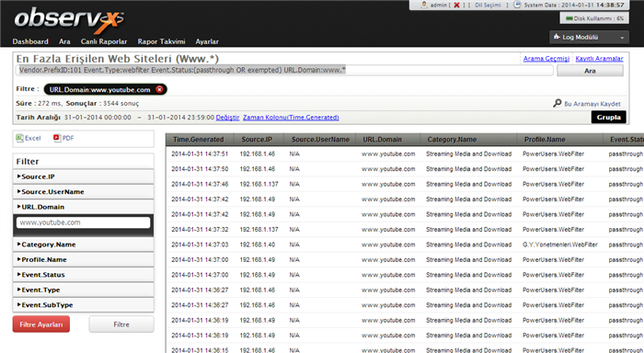The image size is (644, 353).
Task: Expand the Source.IP filter section
Action: (84, 176)
